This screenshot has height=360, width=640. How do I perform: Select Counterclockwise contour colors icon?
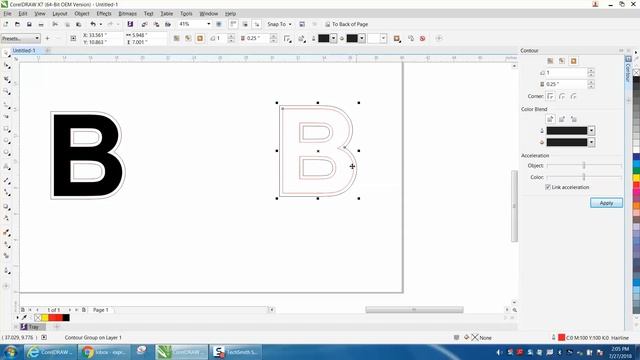pyautogui.click(x=573, y=119)
